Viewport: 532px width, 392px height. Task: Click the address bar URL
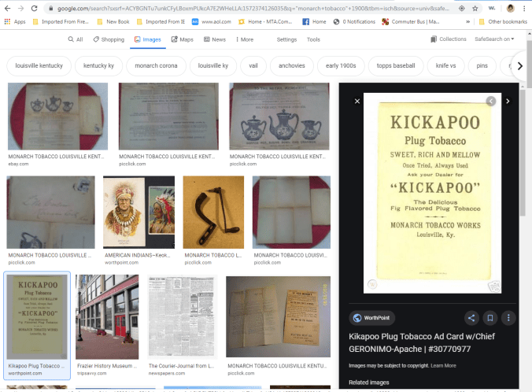coord(253,9)
